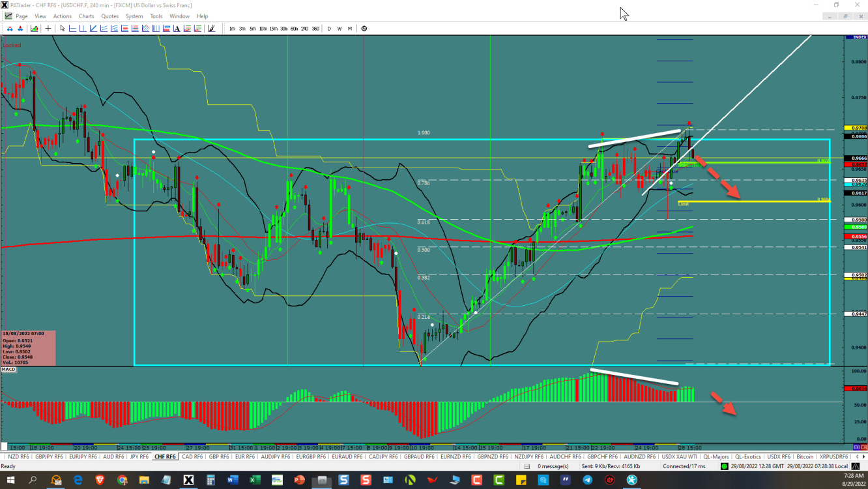Click the green connection indicator in status bar
This screenshot has width=868, height=489.
pos(725,466)
